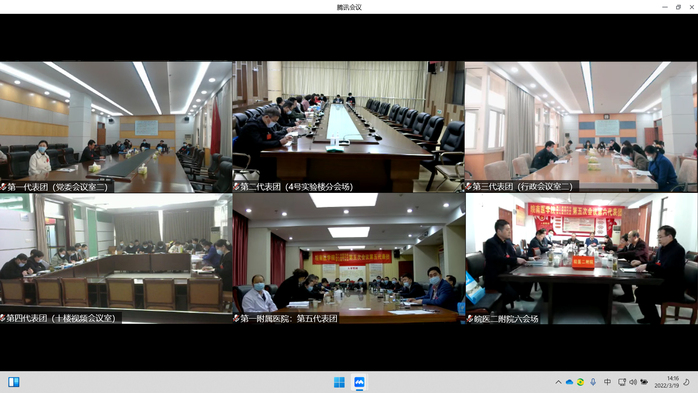Click the power/battery tray icon

tap(644, 382)
